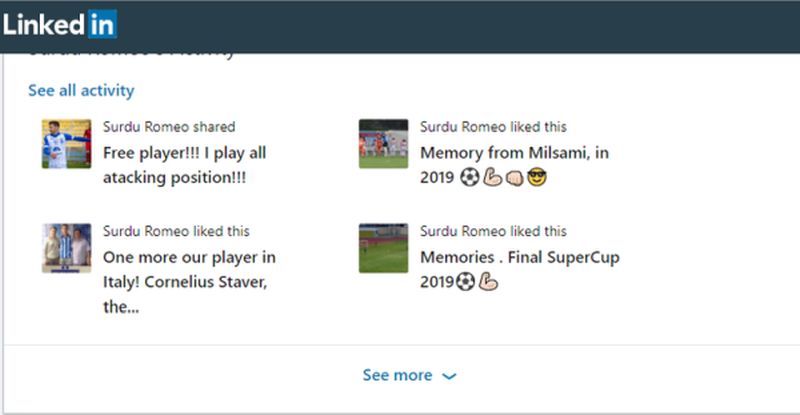Open 'Memories . Final SuperCup' post title

519,258
